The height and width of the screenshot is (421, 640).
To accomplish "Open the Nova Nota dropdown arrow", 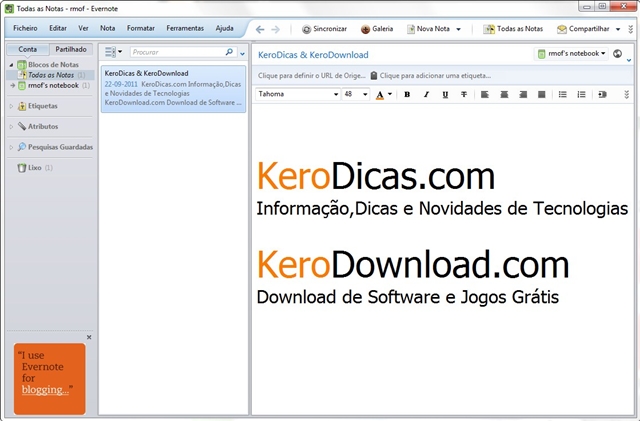I will point(458,29).
